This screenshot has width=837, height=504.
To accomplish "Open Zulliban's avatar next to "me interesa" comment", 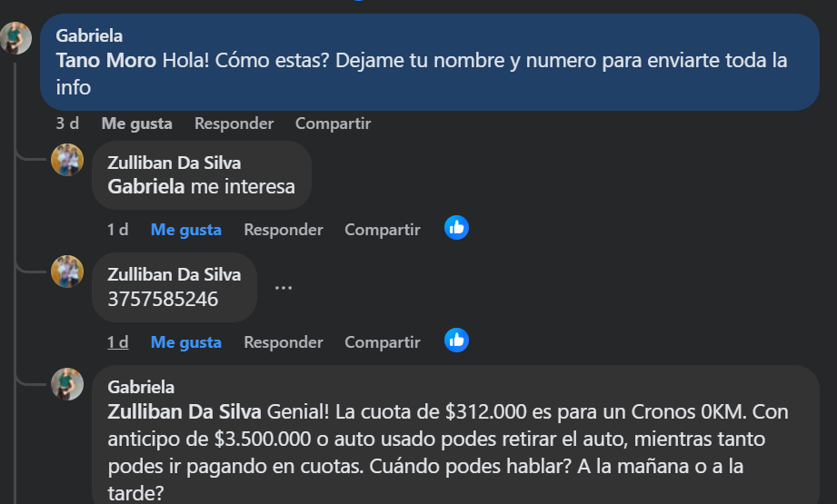I will [x=67, y=159].
